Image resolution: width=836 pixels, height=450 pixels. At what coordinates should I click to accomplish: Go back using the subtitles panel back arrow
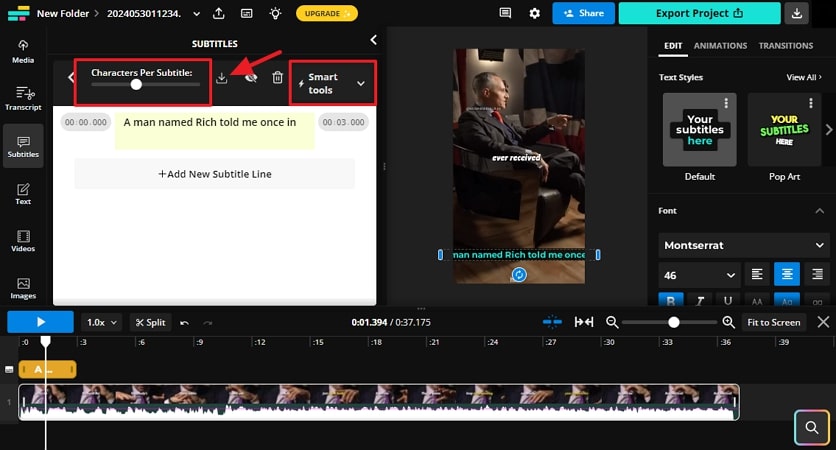pyautogui.click(x=70, y=78)
